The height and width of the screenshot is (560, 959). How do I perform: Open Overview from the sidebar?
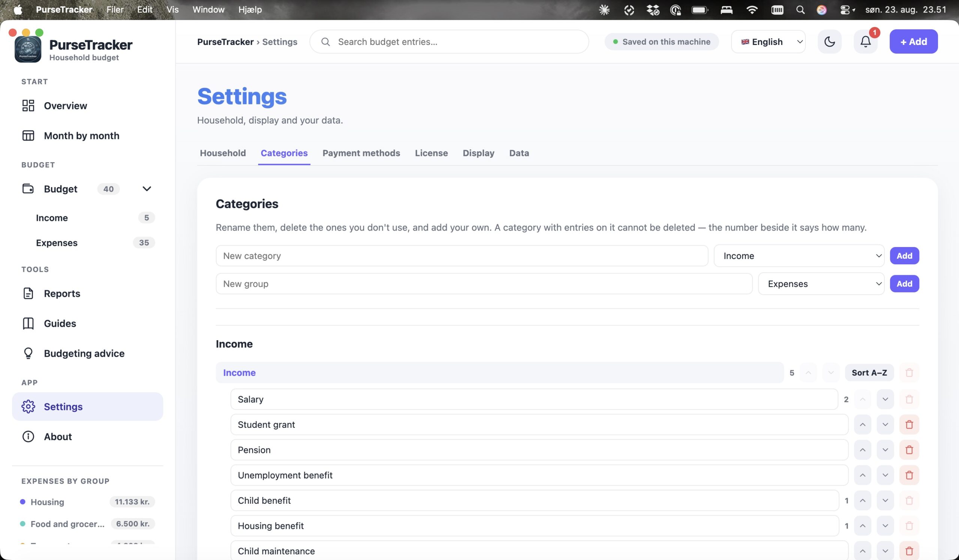88,106
